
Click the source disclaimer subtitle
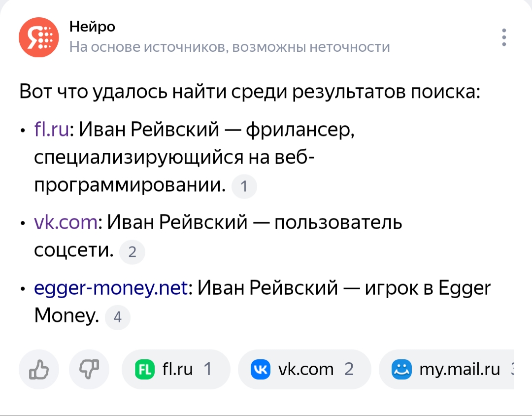tap(230, 47)
